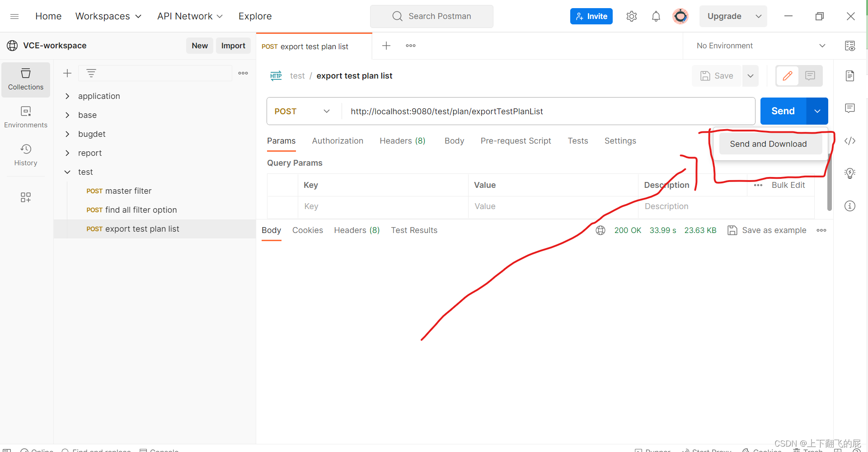Screen dimensions: 868x452
Task: Expand the application collection
Action: tap(67, 96)
